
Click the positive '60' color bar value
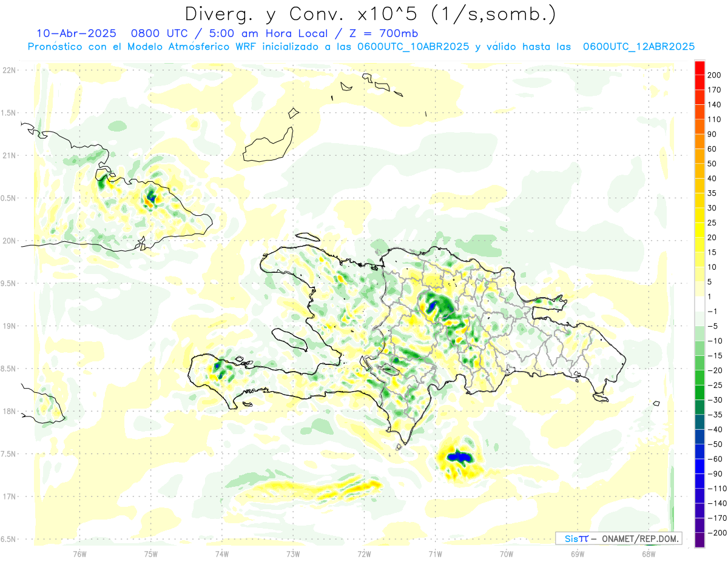pyautogui.click(x=712, y=149)
